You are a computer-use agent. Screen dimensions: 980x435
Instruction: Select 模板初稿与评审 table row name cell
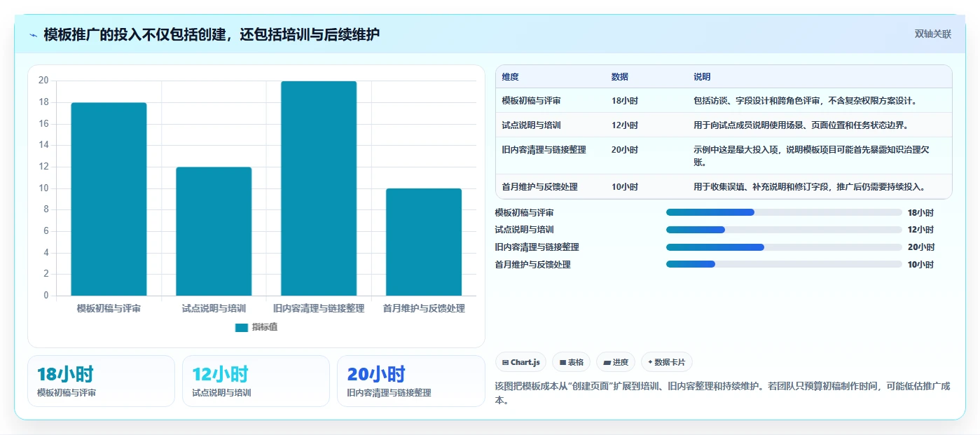click(531, 101)
